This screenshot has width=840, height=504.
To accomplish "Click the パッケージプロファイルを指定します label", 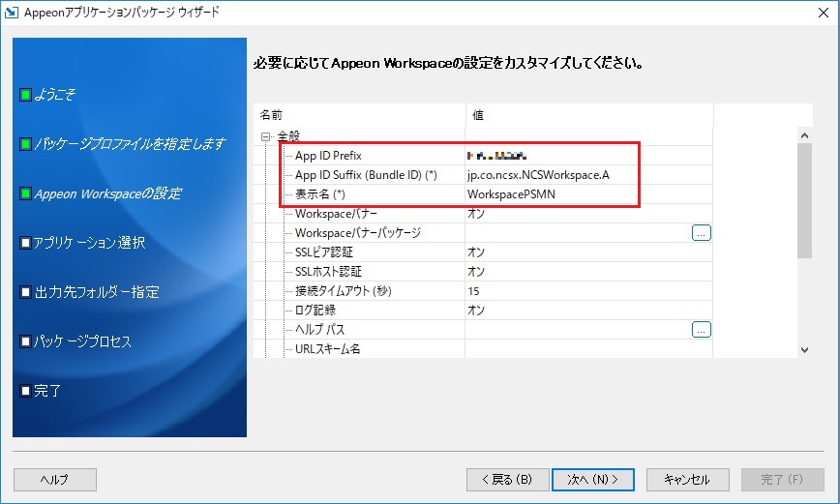I will tap(131, 144).
